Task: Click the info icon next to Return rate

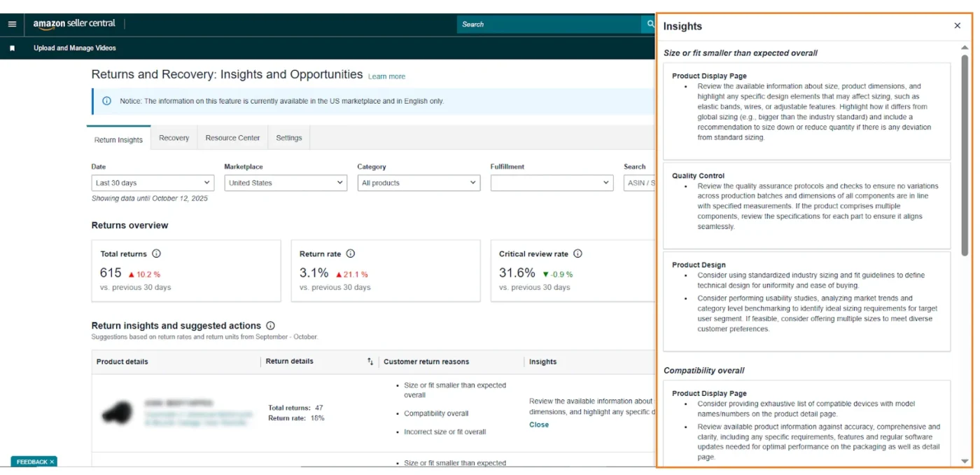Action: (x=350, y=254)
